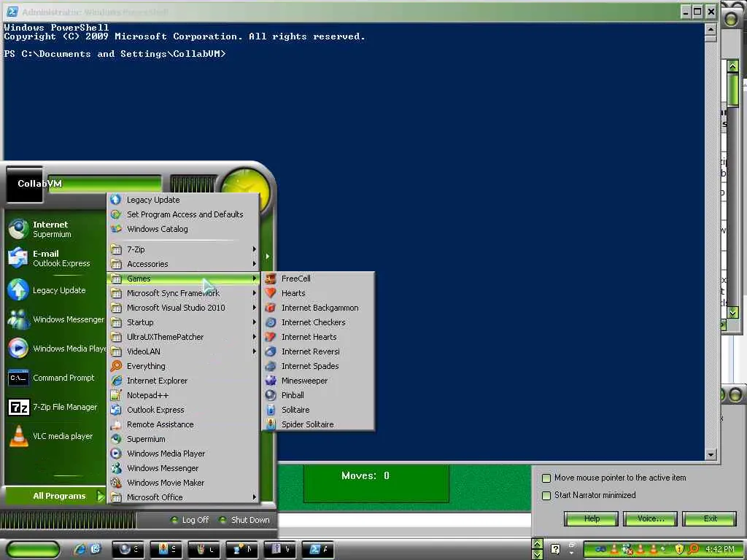Expand Microsoft Visual Studio 2010 folder
This screenshot has width=747, height=560.
click(183, 308)
